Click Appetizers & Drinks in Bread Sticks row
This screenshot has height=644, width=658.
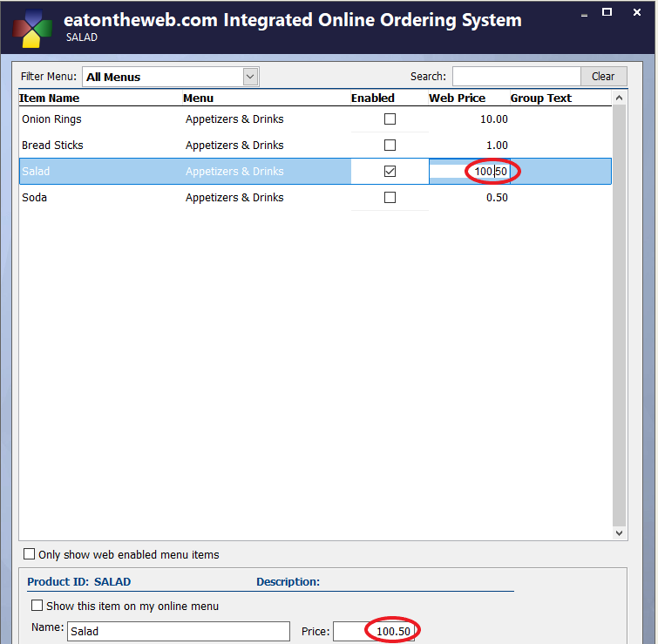[x=234, y=146]
